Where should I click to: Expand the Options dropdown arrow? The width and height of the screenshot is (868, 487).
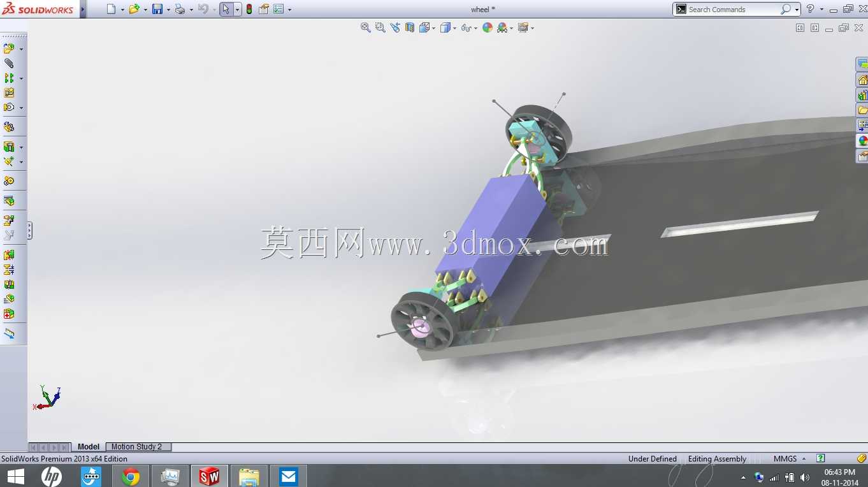tap(290, 10)
